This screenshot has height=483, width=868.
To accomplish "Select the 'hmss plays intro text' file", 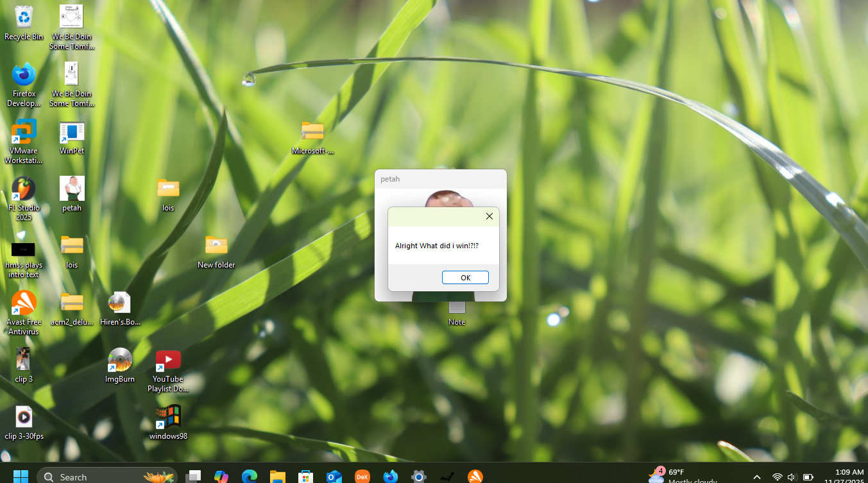I will tap(24, 259).
